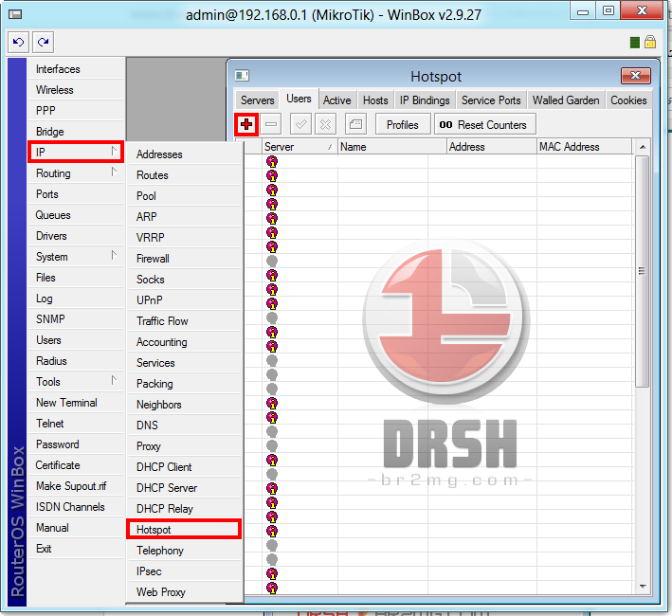Select Traffic Flow in the IP submenu
672x616 pixels.
184,321
